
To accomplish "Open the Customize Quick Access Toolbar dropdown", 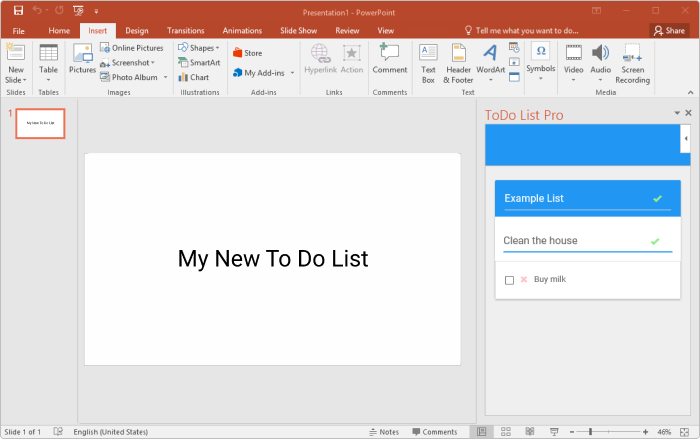I will click(x=96, y=11).
